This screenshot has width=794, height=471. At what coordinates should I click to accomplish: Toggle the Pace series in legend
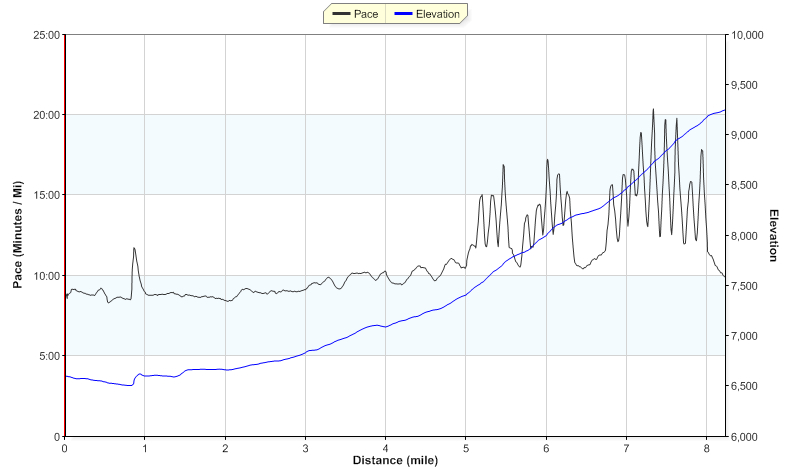(355, 14)
